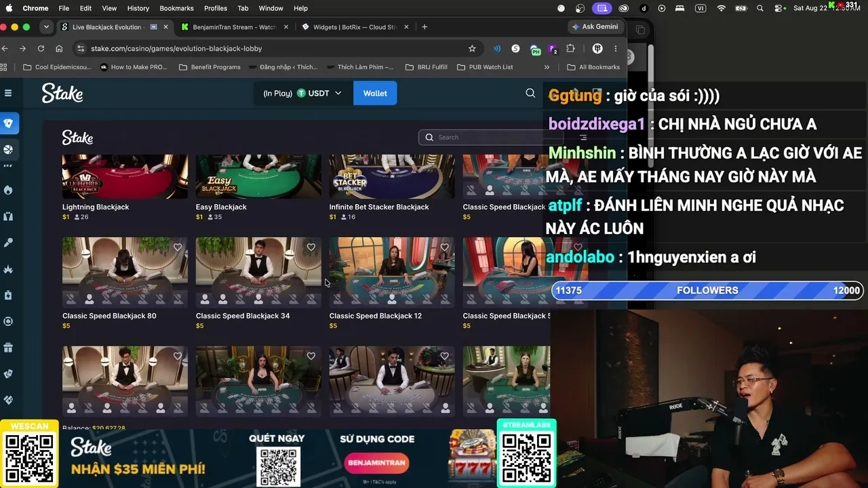Open the Stake sidebar hamburger menu

click(x=8, y=93)
